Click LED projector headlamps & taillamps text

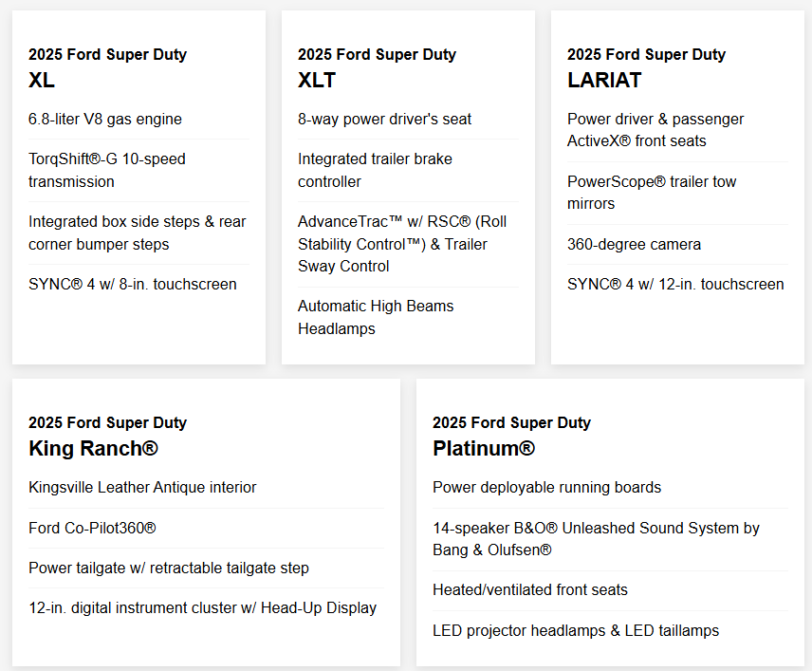tap(576, 630)
